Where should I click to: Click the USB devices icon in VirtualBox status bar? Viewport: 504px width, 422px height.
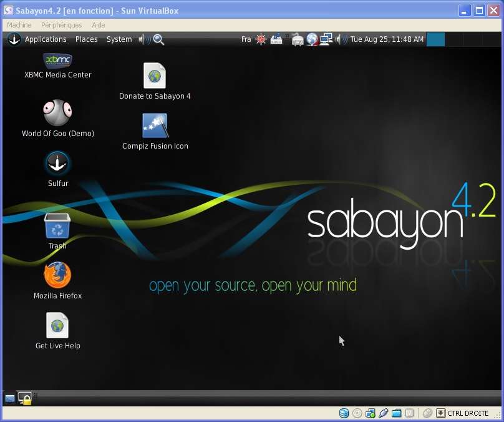click(384, 413)
